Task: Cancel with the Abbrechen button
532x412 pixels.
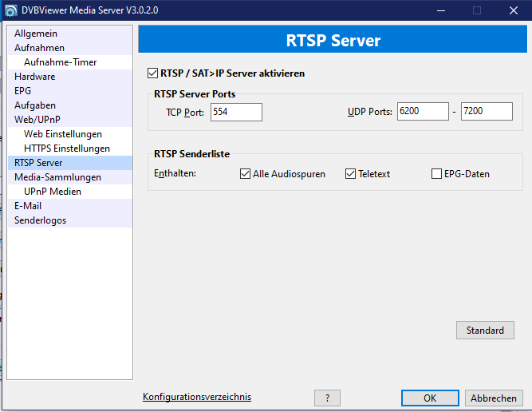Action: tap(494, 398)
